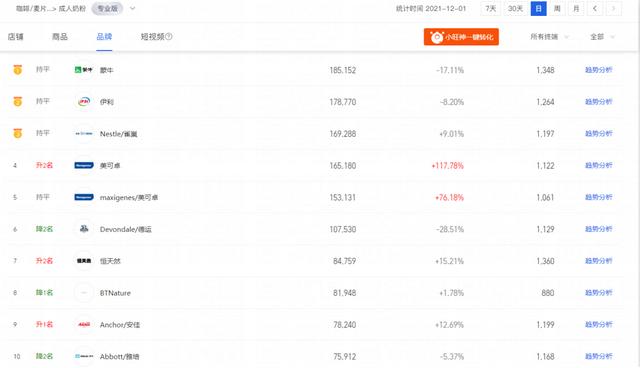640x368 pixels.
Task: Click the Devondale brand logo
Action: click(x=84, y=229)
